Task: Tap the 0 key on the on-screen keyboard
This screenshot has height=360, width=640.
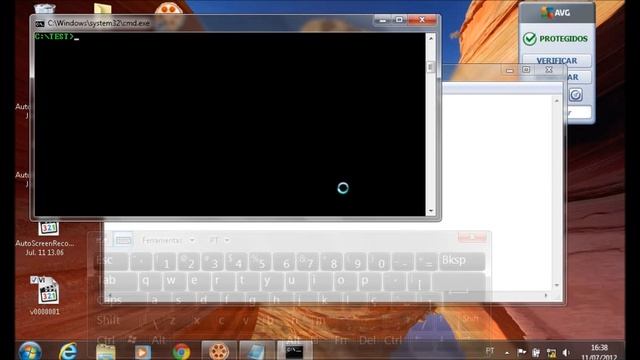Action: tap(380, 262)
